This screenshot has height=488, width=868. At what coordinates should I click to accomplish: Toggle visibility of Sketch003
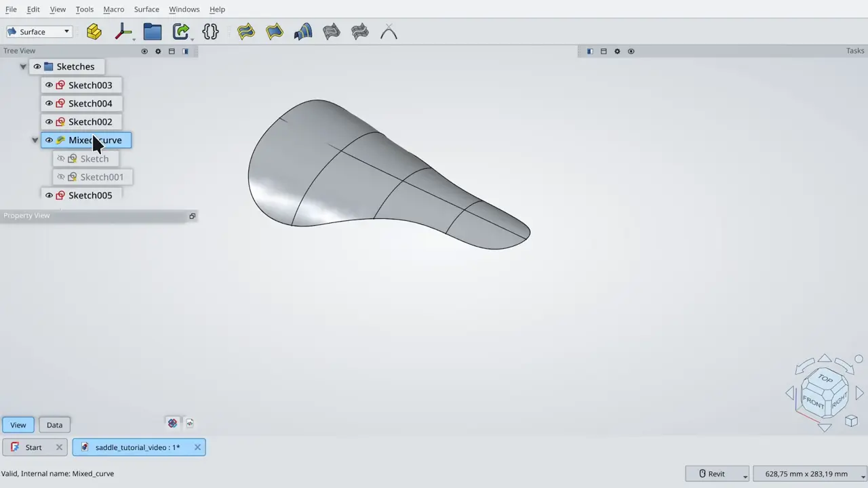pos(49,85)
